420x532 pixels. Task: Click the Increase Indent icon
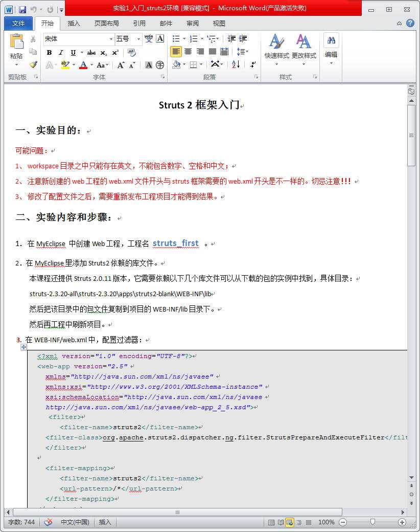click(x=243, y=39)
